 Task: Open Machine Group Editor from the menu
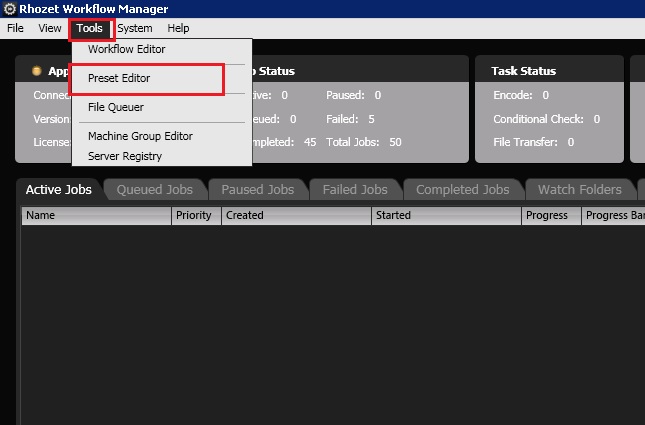point(162,136)
